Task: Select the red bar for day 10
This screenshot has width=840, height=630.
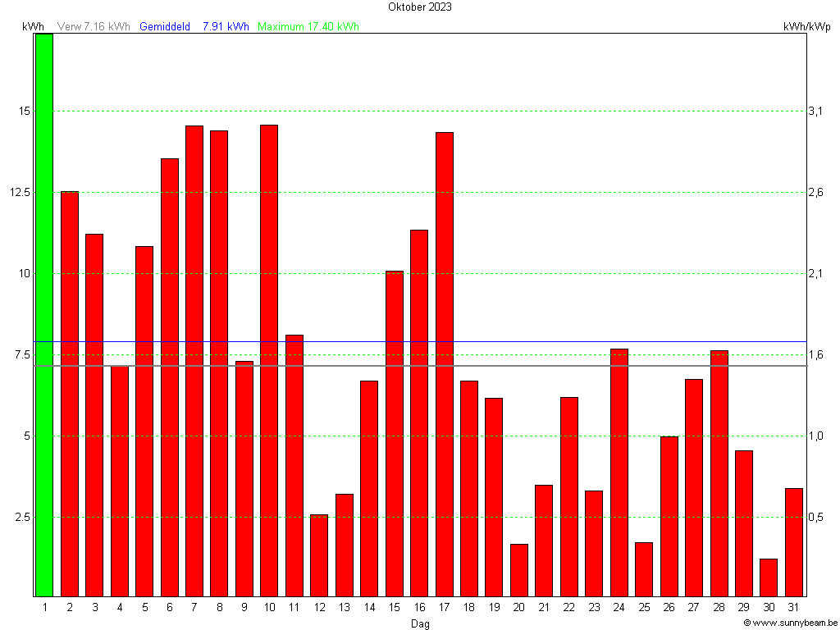Action: pyautogui.click(x=269, y=361)
